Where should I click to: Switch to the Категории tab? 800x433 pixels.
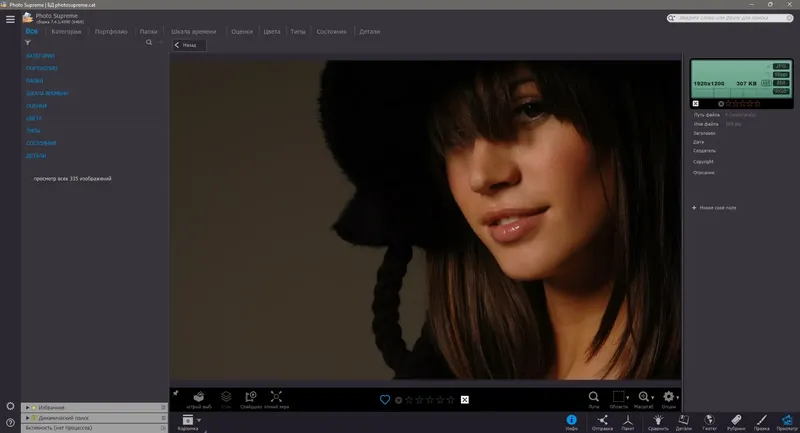coord(66,32)
